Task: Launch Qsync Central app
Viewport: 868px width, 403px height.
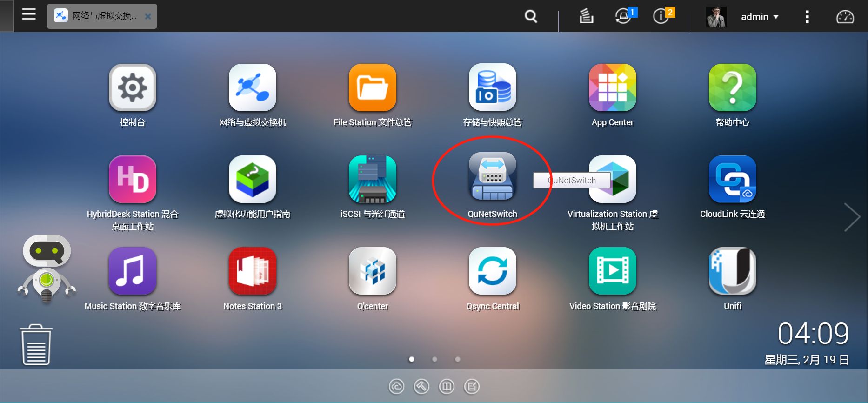Action: tap(493, 271)
